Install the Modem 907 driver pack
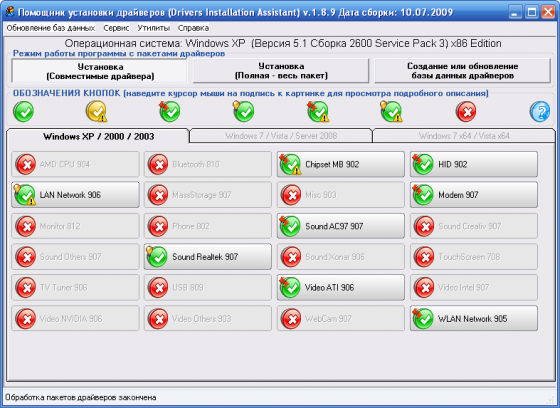The height and width of the screenshot is (408, 560). pyautogui.click(x=474, y=195)
